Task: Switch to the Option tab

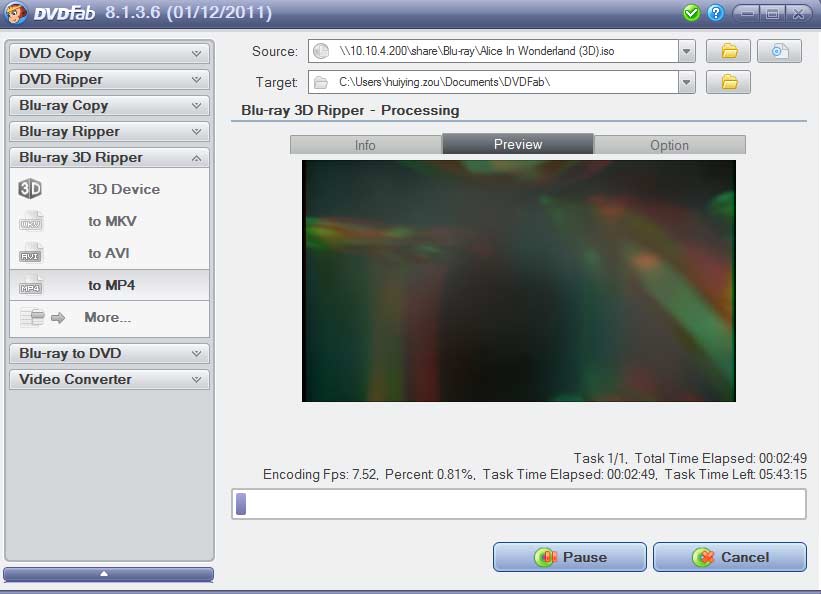Action: click(670, 145)
